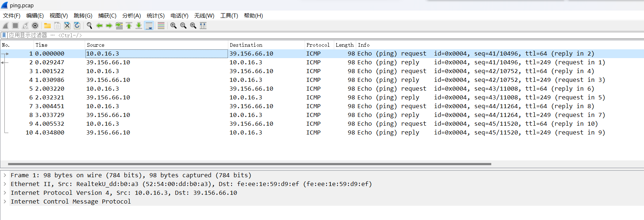The width and height of the screenshot is (644, 220).
Task: Reload the capture file
Action: (x=77, y=26)
